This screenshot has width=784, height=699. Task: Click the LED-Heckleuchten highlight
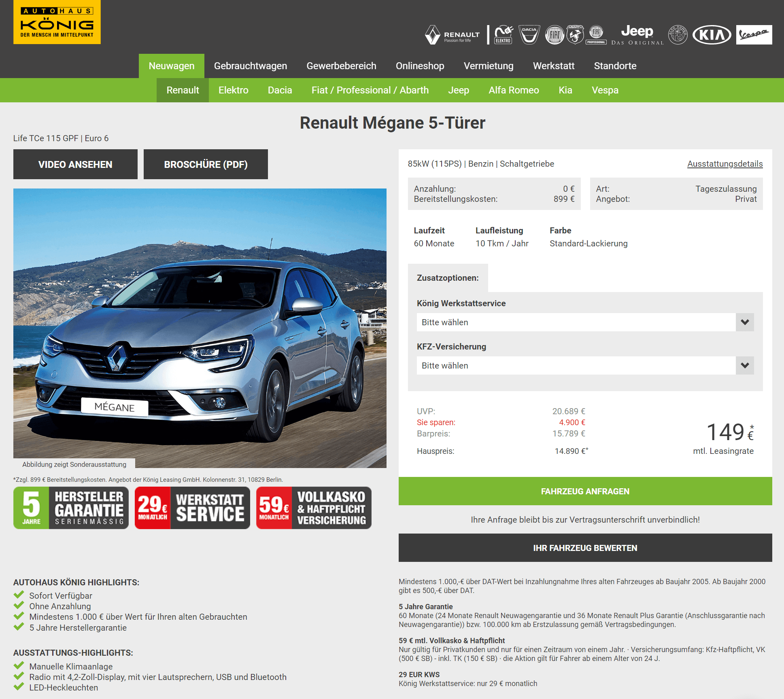(x=64, y=688)
